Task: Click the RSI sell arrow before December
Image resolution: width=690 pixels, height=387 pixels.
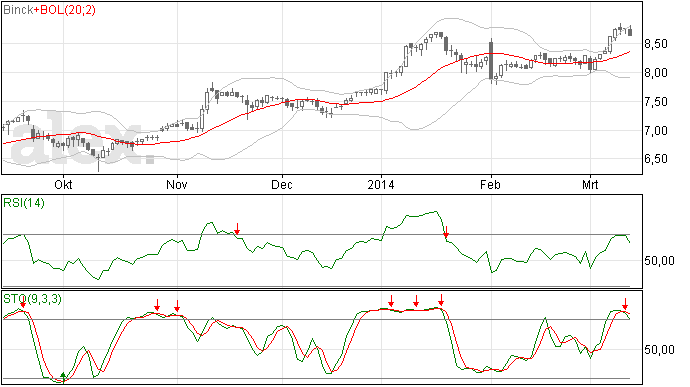Action: click(x=237, y=229)
